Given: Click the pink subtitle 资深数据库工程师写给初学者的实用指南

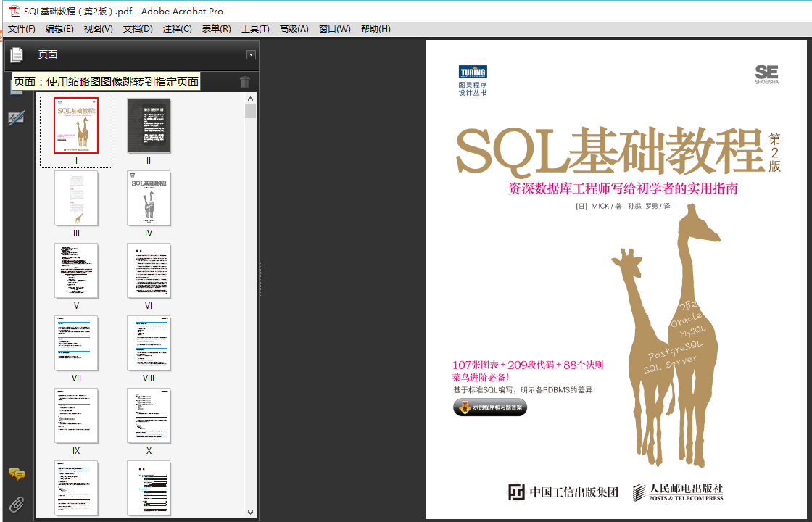Looking at the screenshot, I should coord(623,188).
